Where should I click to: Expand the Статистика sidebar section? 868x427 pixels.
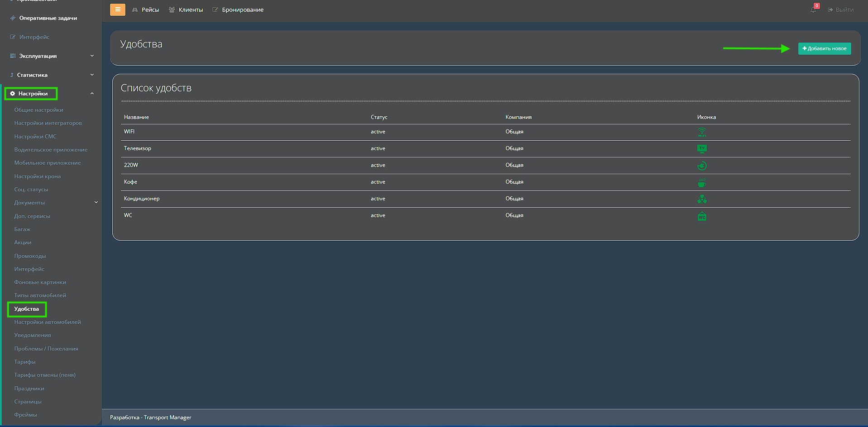coord(92,75)
